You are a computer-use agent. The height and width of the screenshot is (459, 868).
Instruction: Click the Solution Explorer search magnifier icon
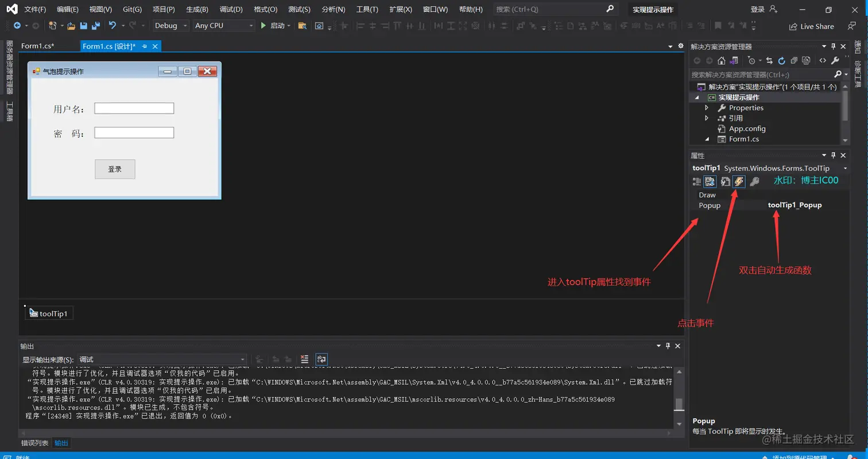coord(838,75)
